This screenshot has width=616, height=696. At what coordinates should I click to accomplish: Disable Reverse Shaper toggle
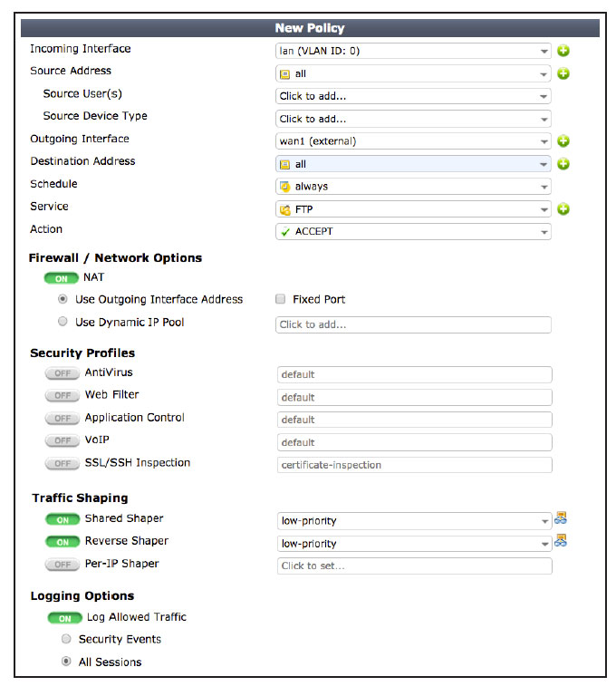pos(63,542)
